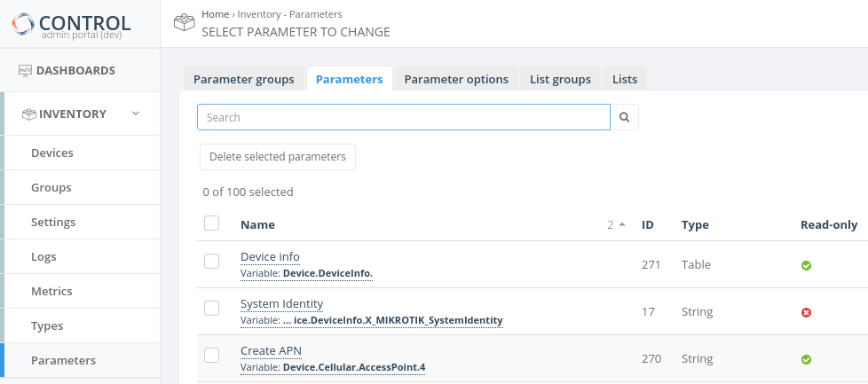Image resolution: width=868 pixels, height=384 pixels.
Task: Go to Devices in the sidebar
Action: click(52, 153)
